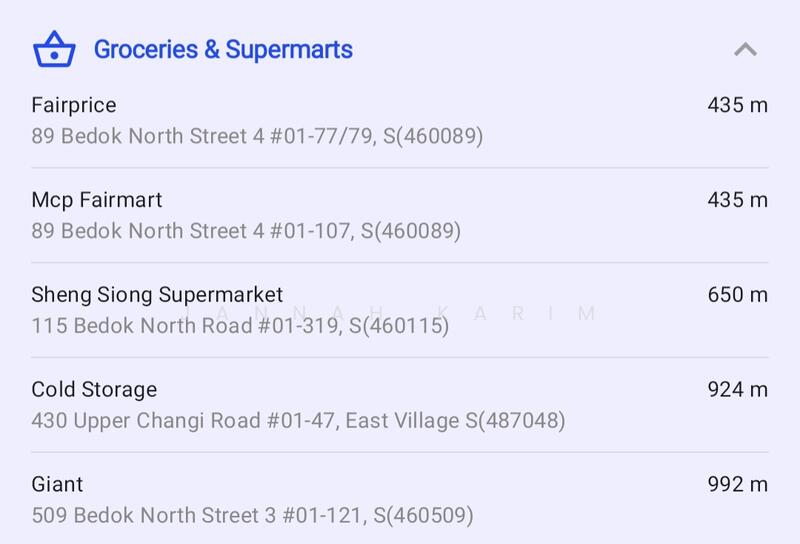Select the Fairprice store name
Image resolution: width=800 pixels, height=544 pixels.
[x=74, y=105]
